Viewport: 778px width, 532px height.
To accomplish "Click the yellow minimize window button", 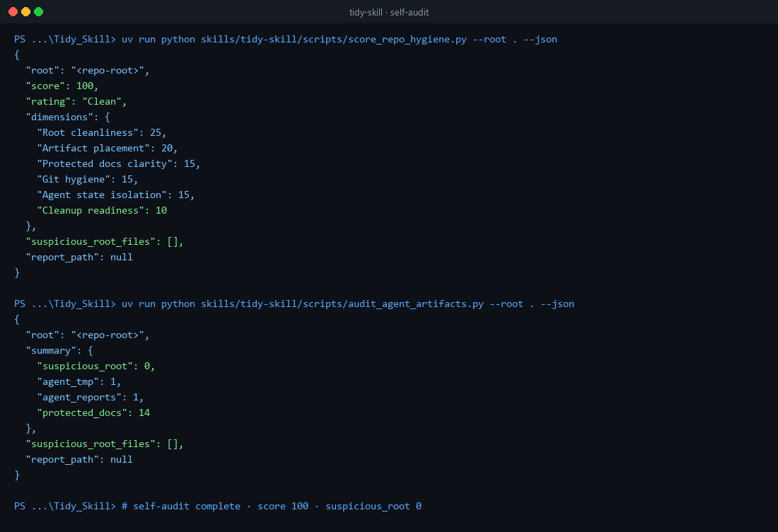I will click(25, 12).
